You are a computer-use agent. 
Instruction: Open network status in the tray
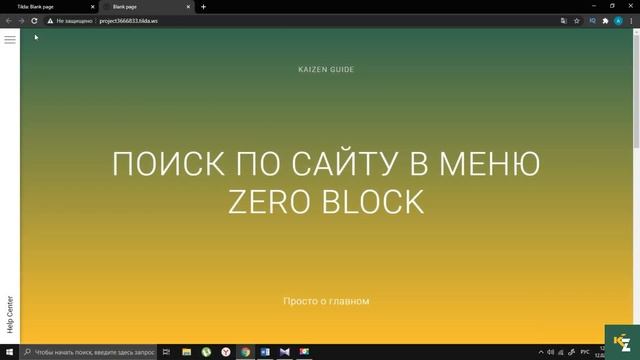point(561,352)
